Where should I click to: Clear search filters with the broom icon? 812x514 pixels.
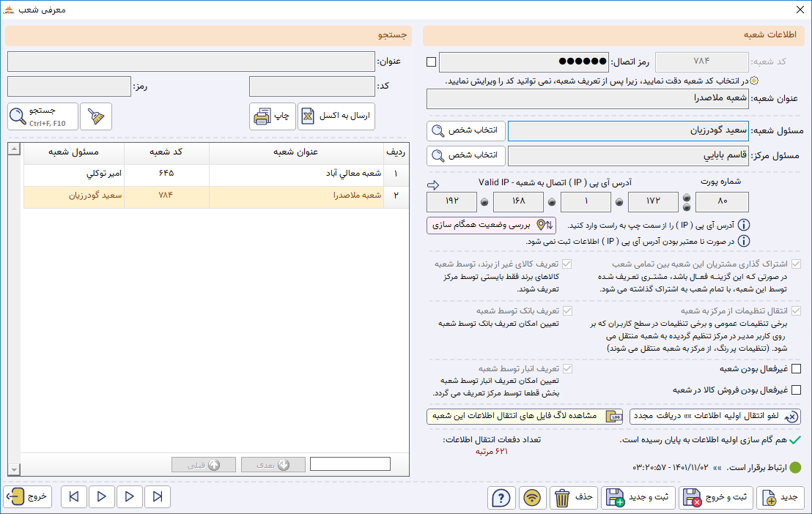(x=96, y=116)
